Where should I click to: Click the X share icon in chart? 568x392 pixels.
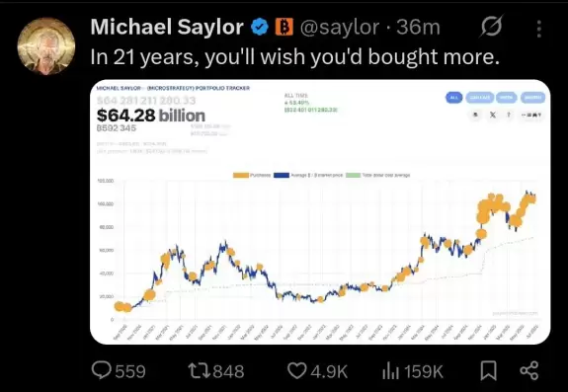pos(493,115)
